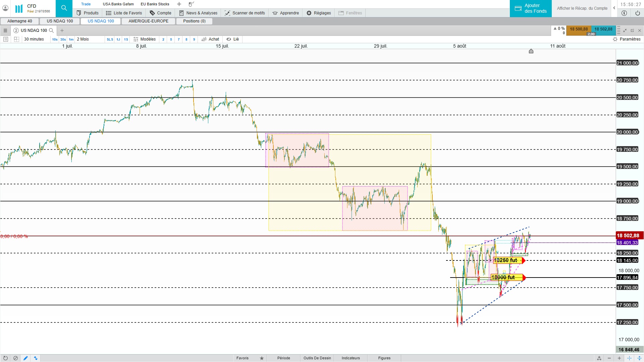Screen dimensions: 644x362
Task: Open Scanner de motifs tool
Action: click(x=245, y=13)
